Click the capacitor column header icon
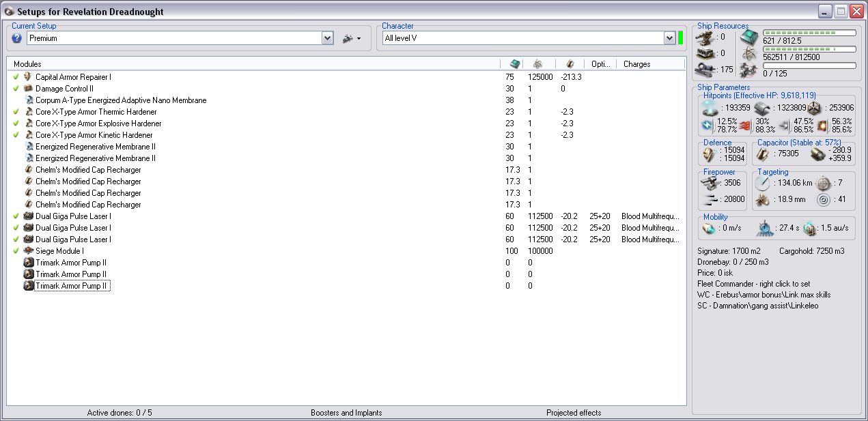 pos(570,63)
